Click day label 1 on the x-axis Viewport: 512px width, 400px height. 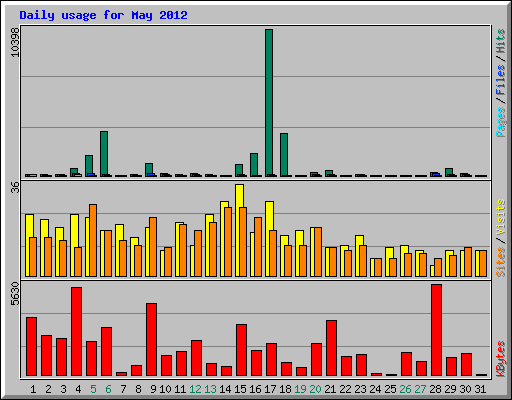(33, 389)
